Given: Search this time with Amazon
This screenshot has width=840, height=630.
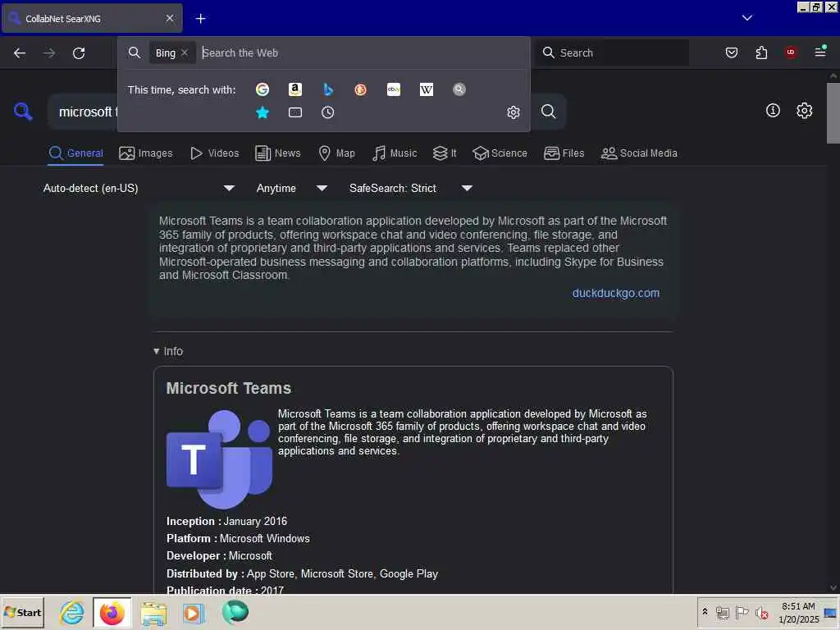Looking at the screenshot, I should tap(295, 89).
